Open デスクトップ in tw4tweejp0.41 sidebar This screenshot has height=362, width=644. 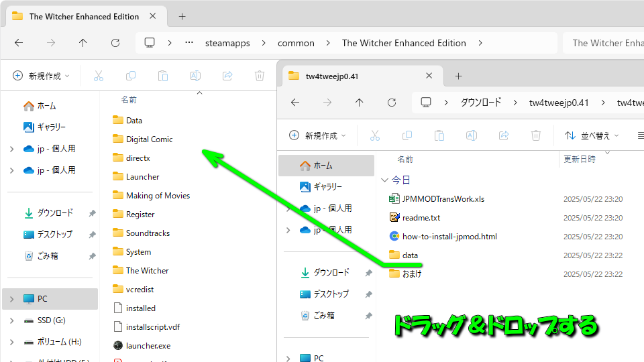point(324,294)
